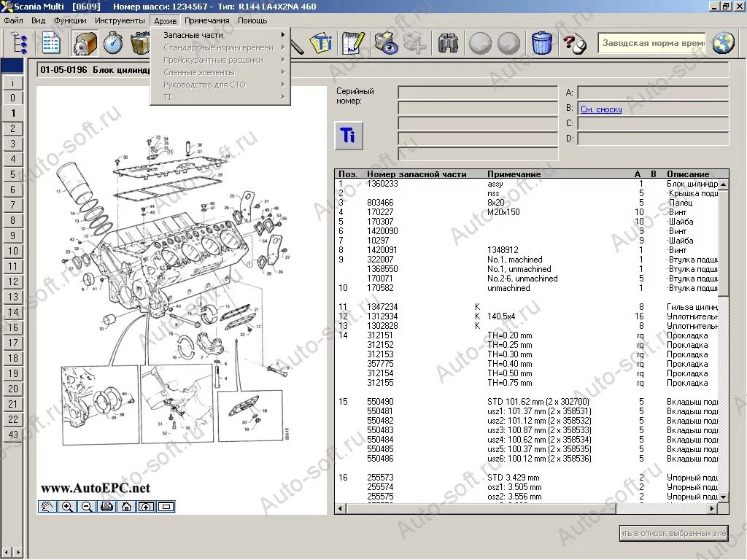
Task: Print the diagram with printer icon
Action: click(107, 507)
